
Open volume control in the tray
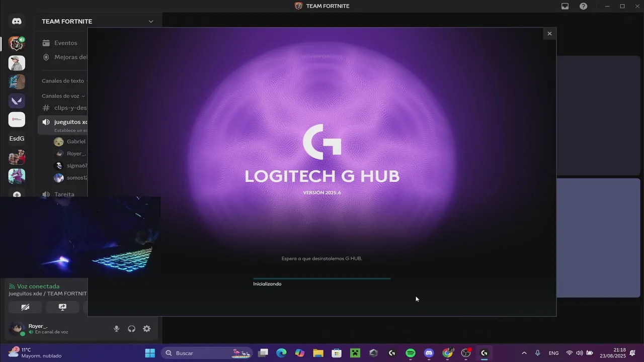pos(580,353)
